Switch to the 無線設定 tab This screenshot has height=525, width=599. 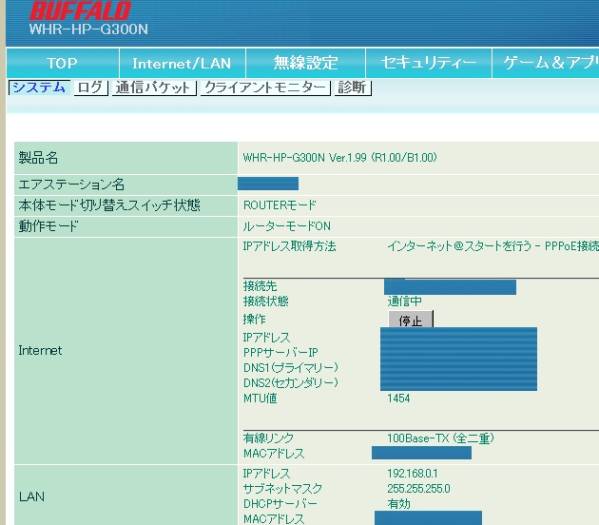click(305, 63)
